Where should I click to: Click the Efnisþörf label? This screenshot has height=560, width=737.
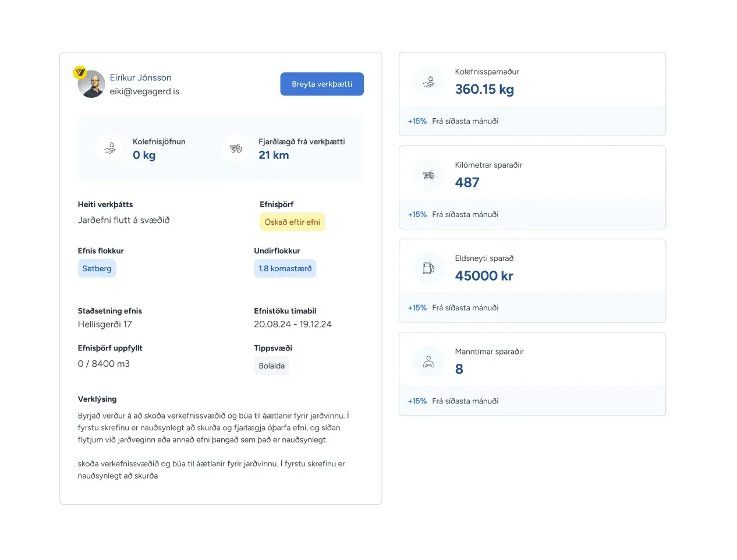pyautogui.click(x=277, y=204)
